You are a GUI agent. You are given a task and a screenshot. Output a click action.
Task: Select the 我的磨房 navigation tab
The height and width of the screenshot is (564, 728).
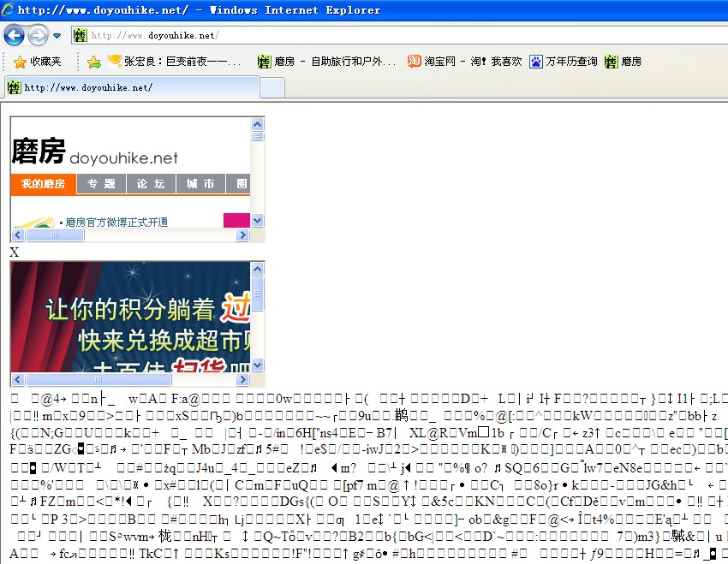coord(43,184)
